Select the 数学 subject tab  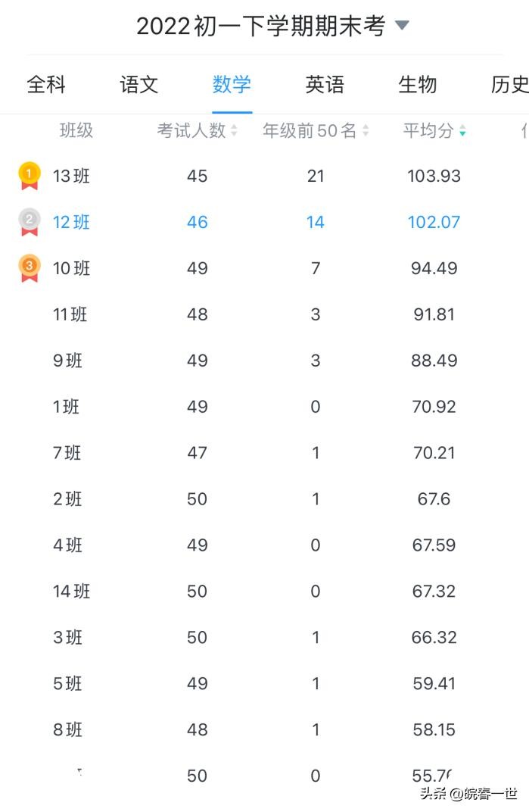coord(232,84)
